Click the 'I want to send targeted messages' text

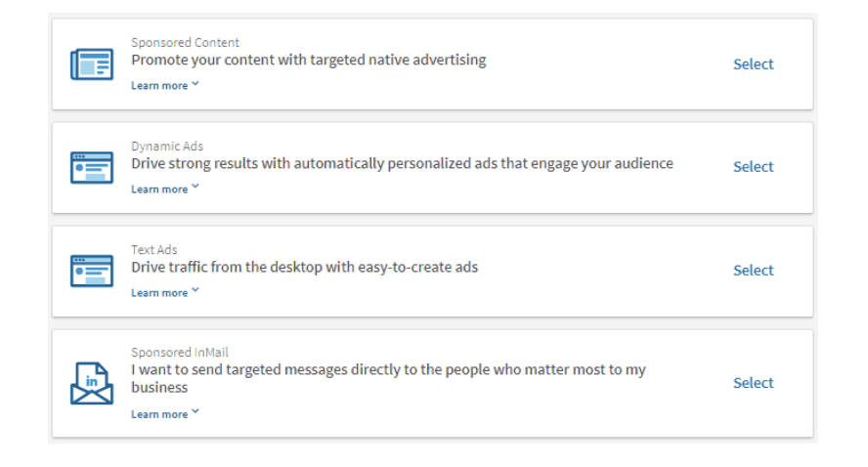[x=388, y=378]
